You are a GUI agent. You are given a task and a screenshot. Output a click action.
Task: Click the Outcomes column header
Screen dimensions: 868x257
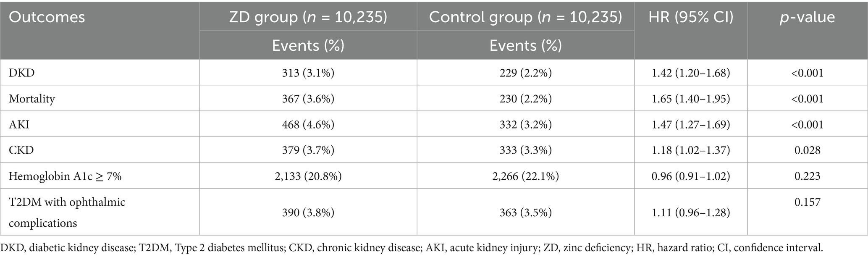coord(47,17)
